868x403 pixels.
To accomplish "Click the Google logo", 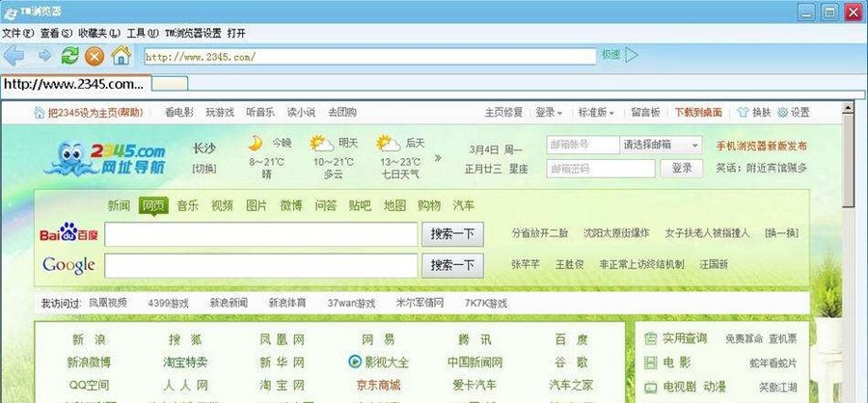I will pyautogui.click(x=68, y=265).
